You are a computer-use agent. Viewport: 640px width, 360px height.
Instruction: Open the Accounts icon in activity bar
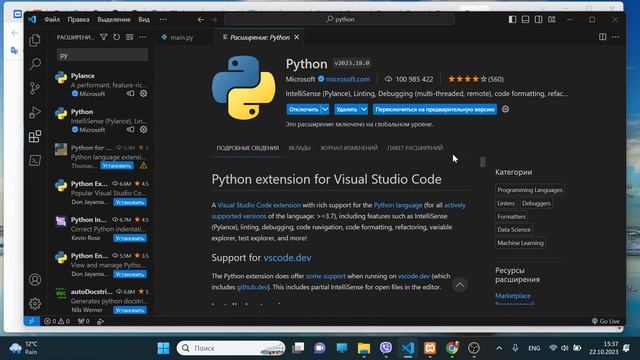[x=35, y=280]
